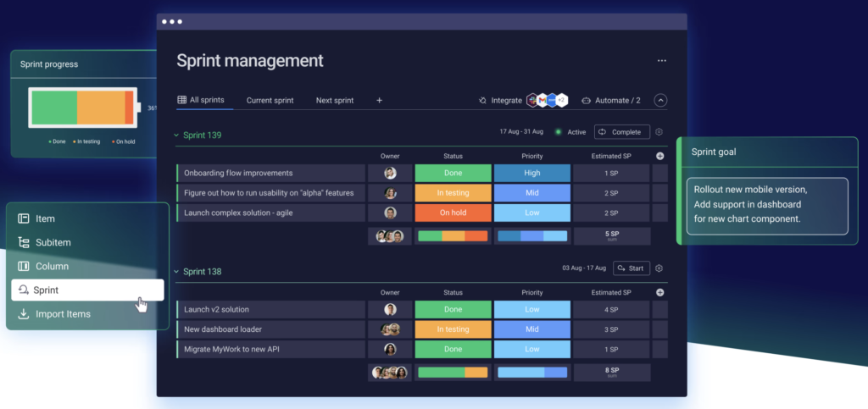Click the plus icon to add a view

(379, 100)
